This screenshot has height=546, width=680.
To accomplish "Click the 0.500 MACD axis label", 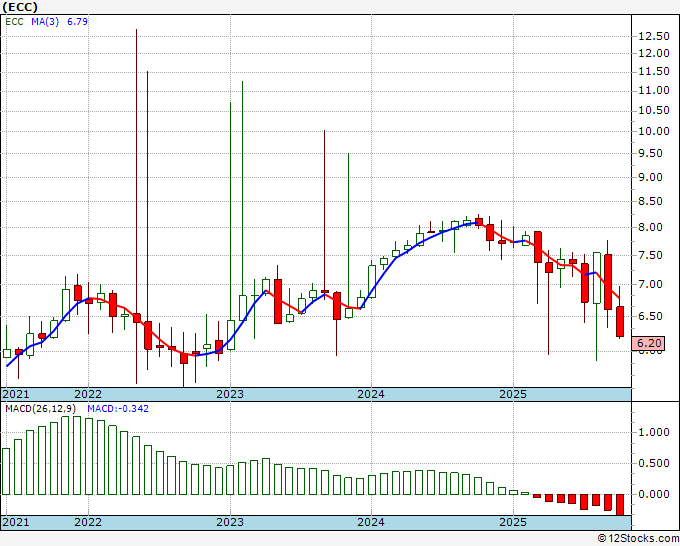I will click(x=654, y=464).
